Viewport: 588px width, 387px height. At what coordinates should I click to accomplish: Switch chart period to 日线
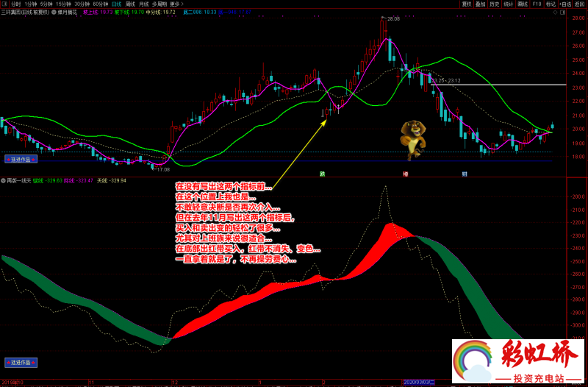coord(116,4)
